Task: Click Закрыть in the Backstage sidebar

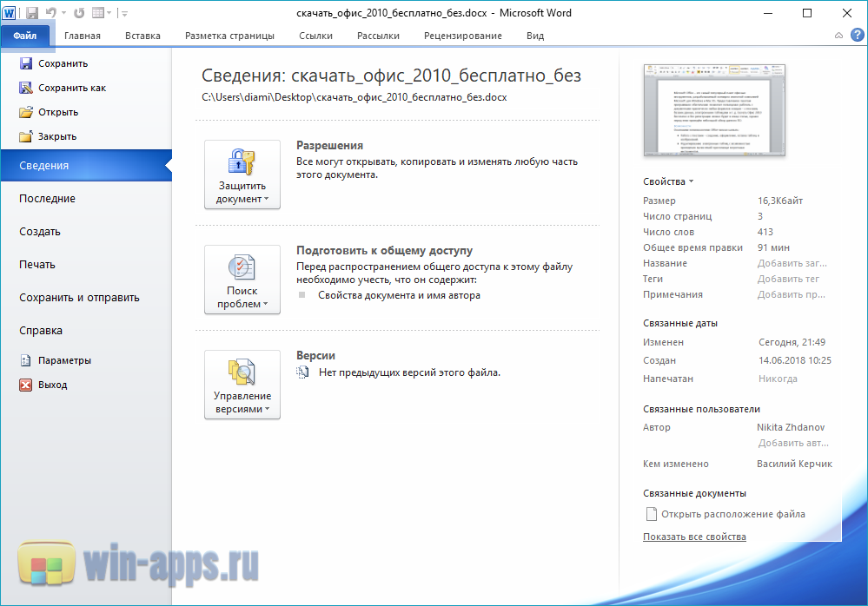Action: [x=56, y=136]
